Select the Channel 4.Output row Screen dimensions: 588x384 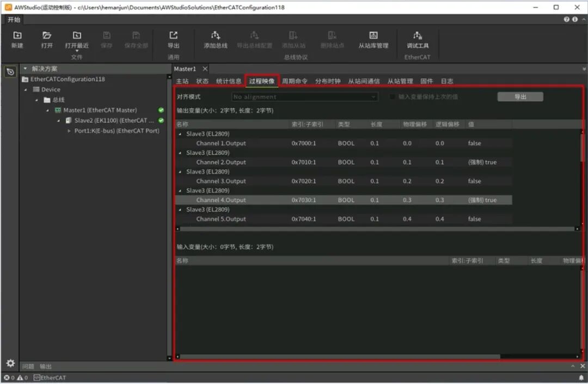pyautogui.click(x=220, y=200)
